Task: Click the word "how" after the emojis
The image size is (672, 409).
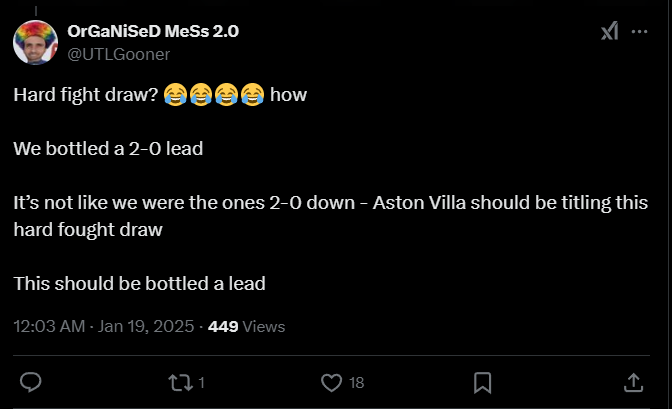Action: tap(289, 95)
